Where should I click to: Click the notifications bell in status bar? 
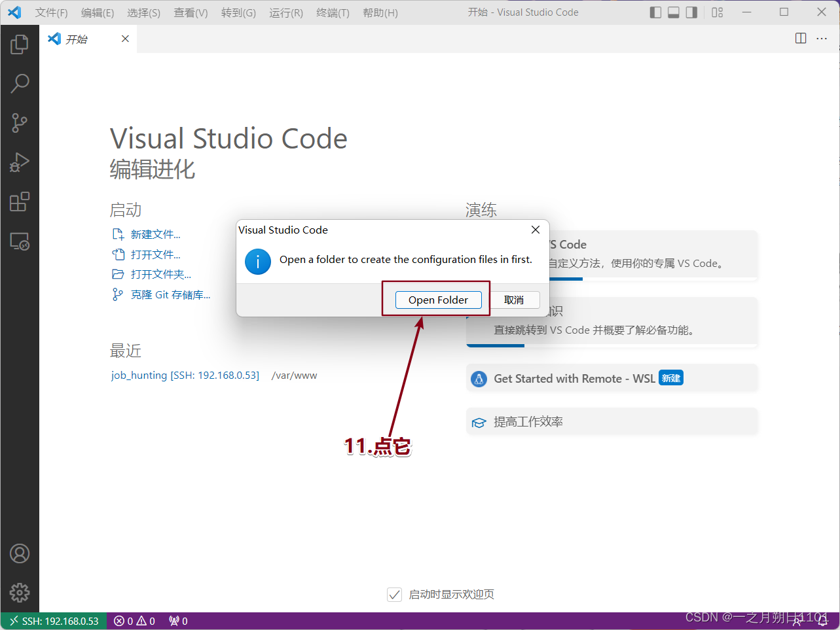tap(823, 621)
